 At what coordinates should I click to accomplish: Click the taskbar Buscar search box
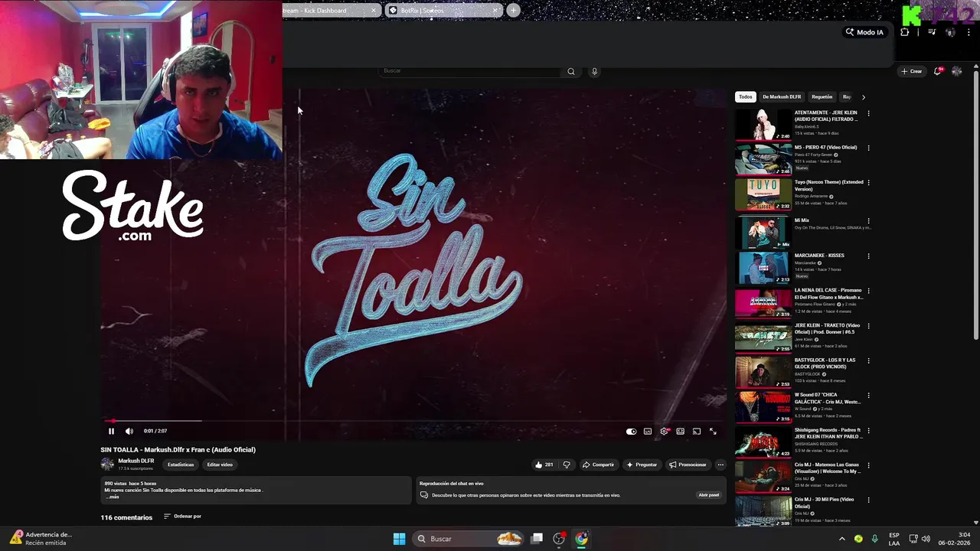(469, 539)
